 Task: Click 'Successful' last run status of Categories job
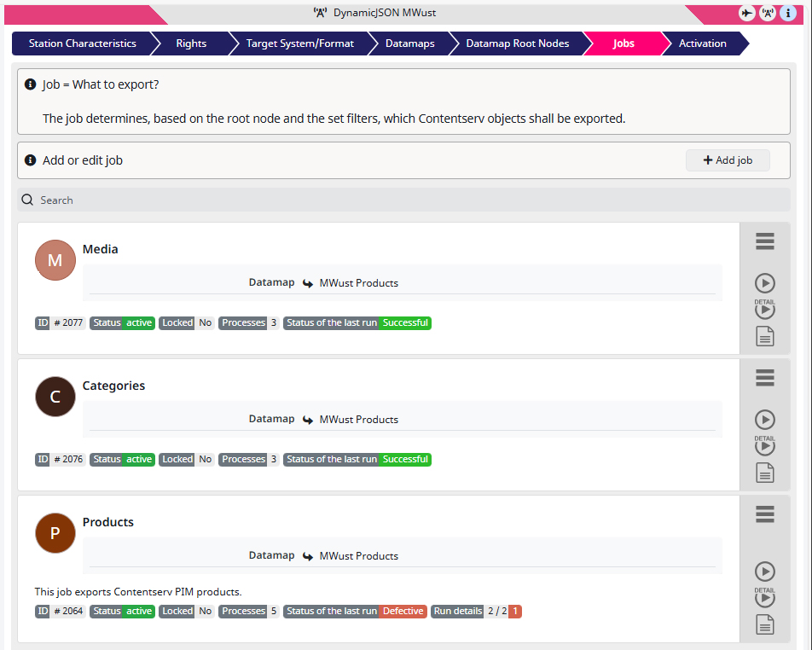(405, 460)
